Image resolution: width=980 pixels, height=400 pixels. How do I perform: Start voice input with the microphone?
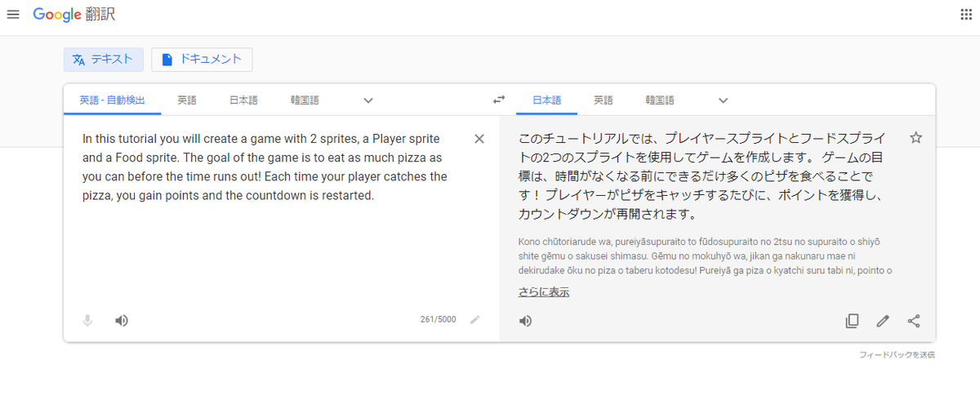pyautogui.click(x=87, y=321)
